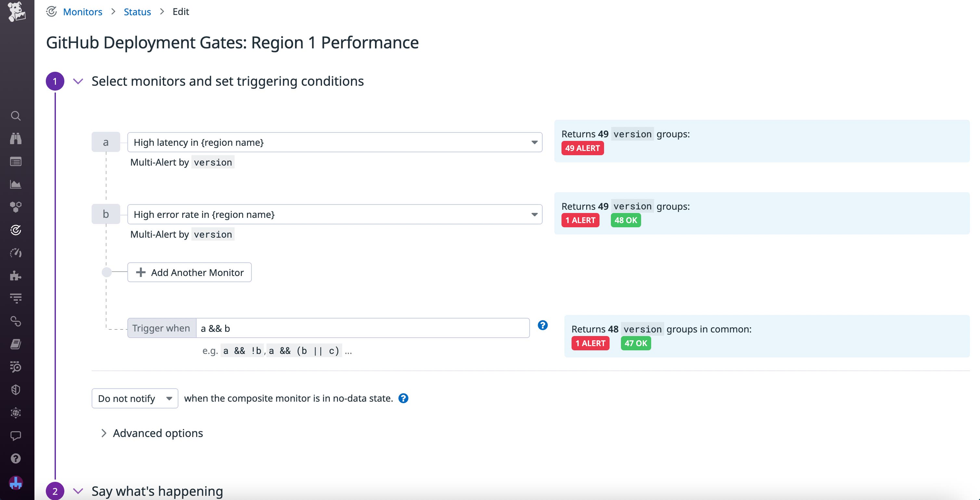Viewport: 980px width, 500px height.
Task: Open Monitors from the breadcrumb trail
Action: pos(83,12)
